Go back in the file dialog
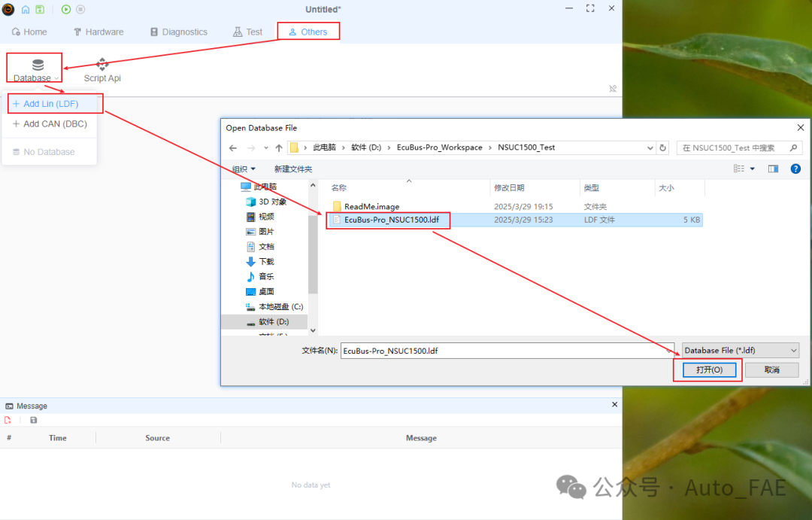 click(x=233, y=147)
